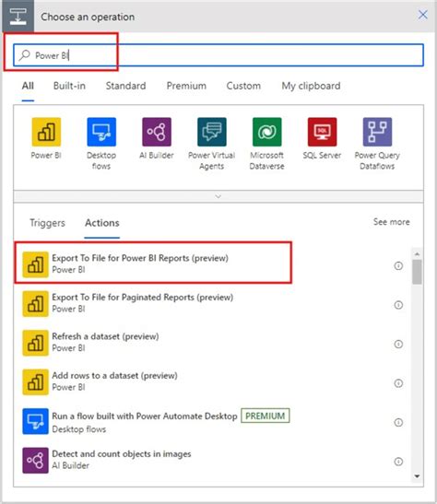Viewport: 437px width, 504px height.
Task: Select the Microsoft Dataverse connector icon
Action: [266, 132]
